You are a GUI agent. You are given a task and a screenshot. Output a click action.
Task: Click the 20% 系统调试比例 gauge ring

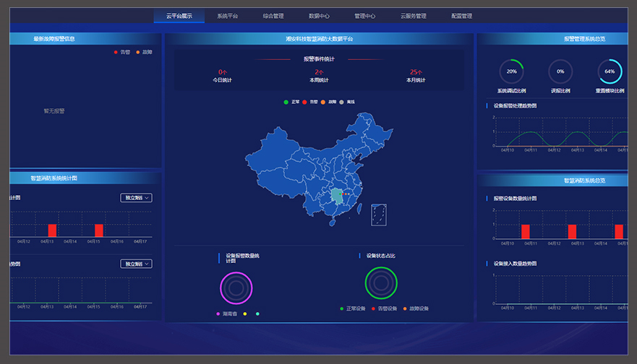point(511,71)
